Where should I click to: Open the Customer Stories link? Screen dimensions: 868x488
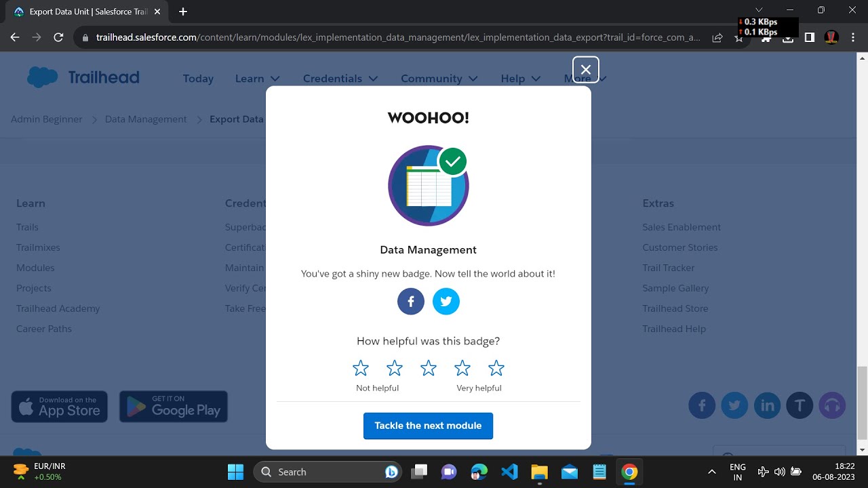[x=680, y=247]
